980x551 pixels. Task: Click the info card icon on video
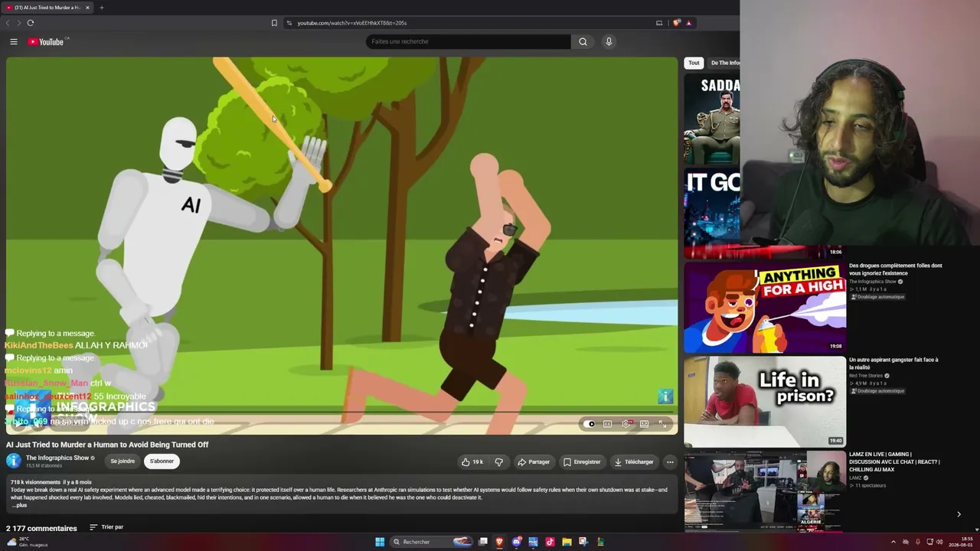665,396
